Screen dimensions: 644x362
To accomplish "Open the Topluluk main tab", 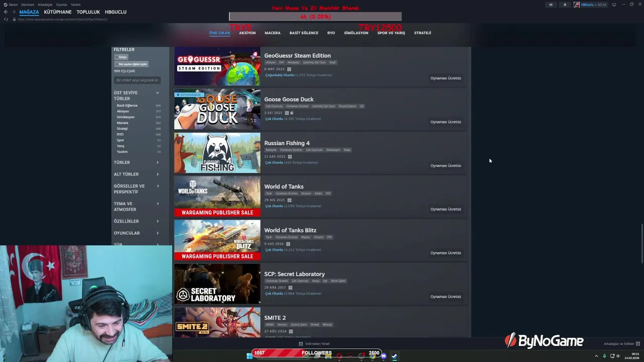I will click(89, 12).
